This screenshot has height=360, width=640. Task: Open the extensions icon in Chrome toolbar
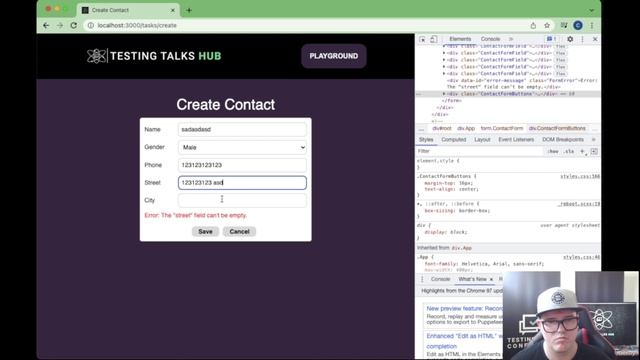click(x=564, y=25)
